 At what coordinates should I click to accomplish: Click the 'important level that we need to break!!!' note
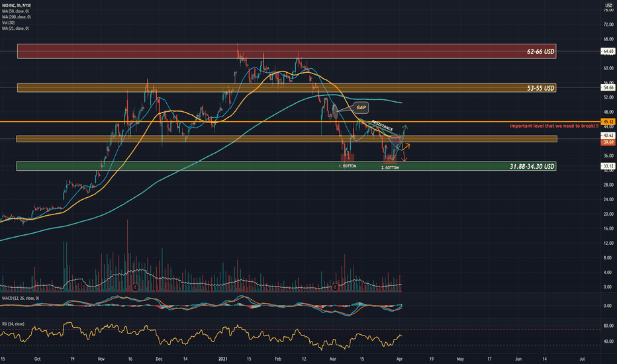(554, 126)
